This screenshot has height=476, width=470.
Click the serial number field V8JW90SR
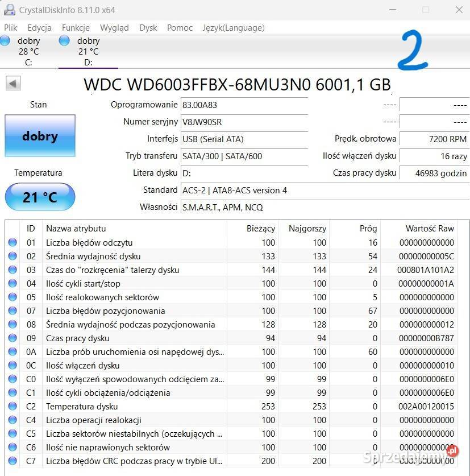244,122
